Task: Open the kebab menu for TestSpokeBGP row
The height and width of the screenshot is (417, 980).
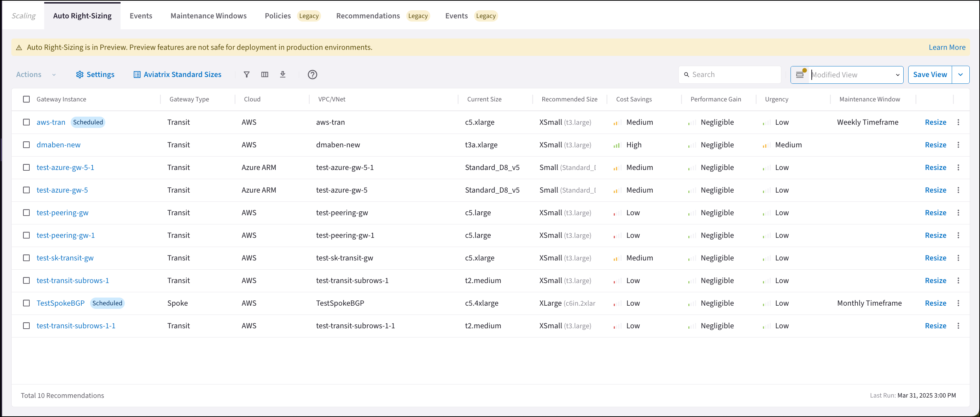Action: pos(958,303)
